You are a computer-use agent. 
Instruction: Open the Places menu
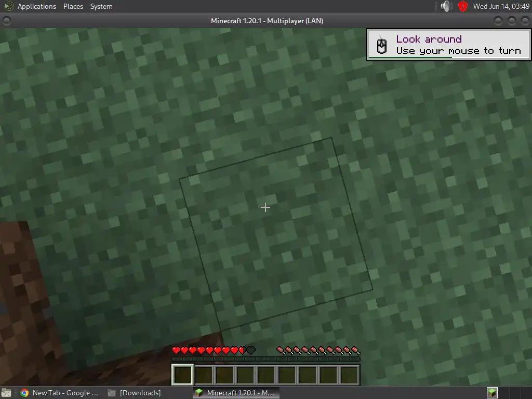73,6
